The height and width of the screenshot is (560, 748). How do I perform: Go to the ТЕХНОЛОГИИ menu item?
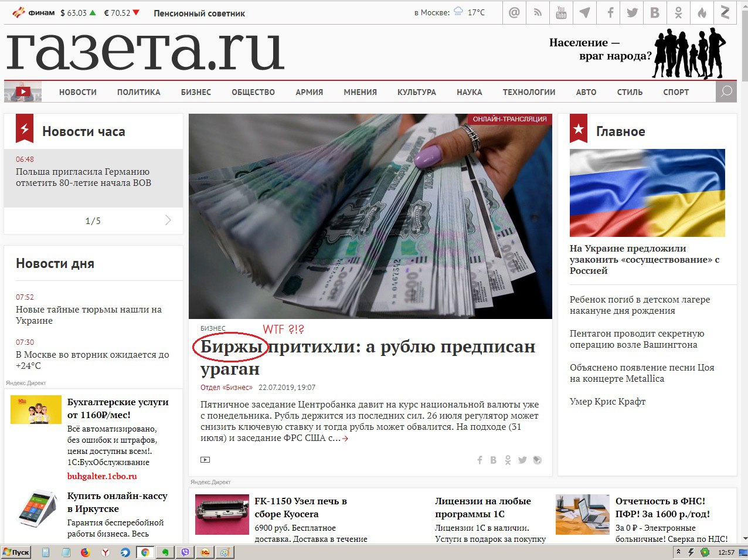528,92
